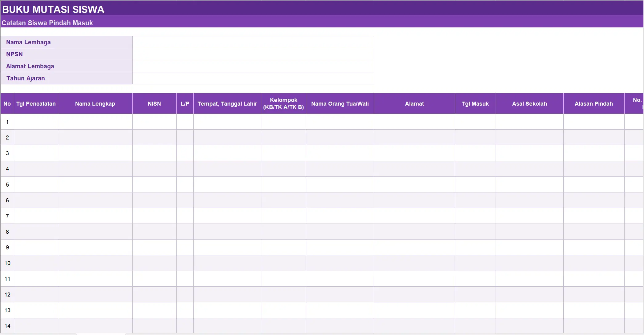Click the Nama Lembaga input cell
The image size is (644, 335).
[x=253, y=42]
